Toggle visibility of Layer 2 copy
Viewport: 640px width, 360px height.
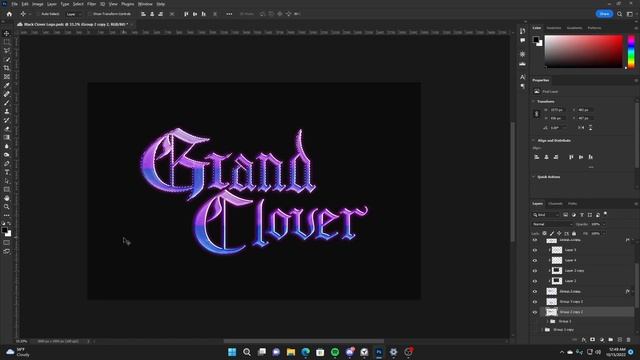535,271
